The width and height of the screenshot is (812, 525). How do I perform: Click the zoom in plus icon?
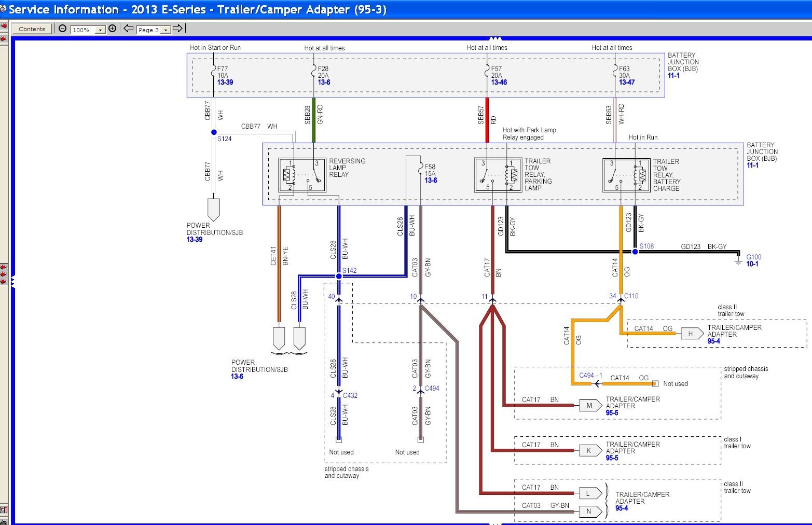(x=112, y=29)
